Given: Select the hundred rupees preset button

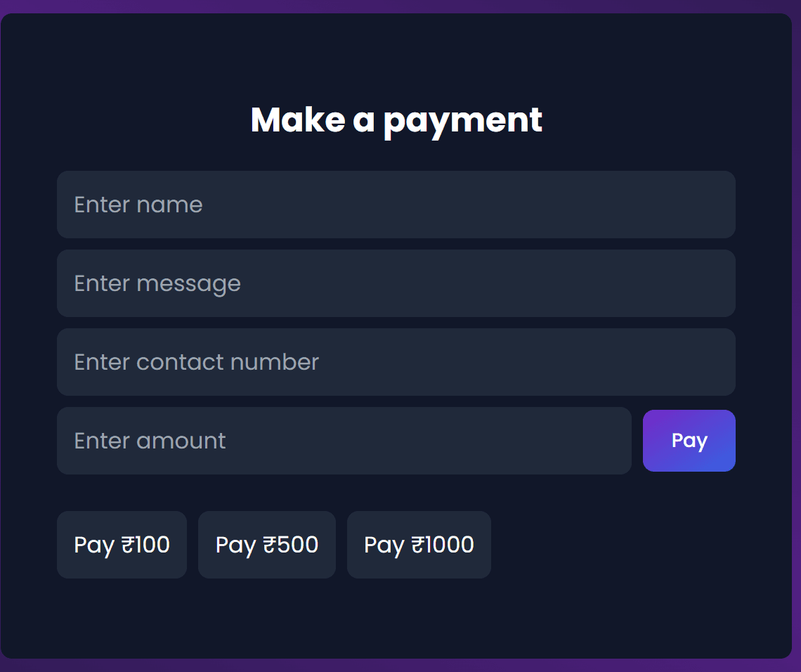Looking at the screenshot, I should (x=122, y=545).
